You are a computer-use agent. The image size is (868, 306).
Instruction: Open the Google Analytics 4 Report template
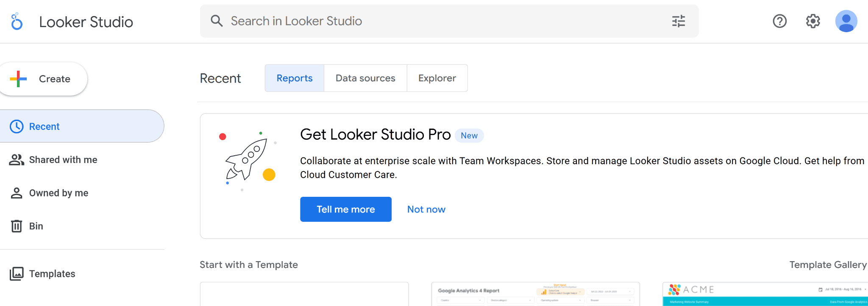535,294
